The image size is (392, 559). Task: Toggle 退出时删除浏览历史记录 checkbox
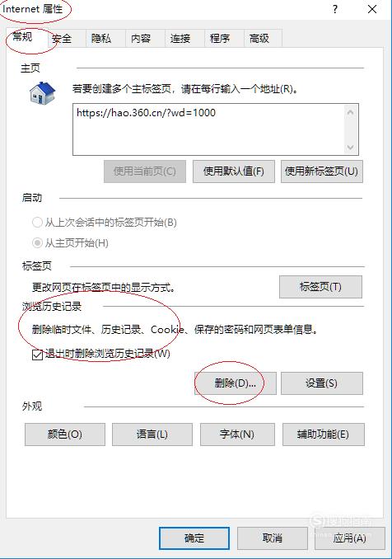point(37,355)
